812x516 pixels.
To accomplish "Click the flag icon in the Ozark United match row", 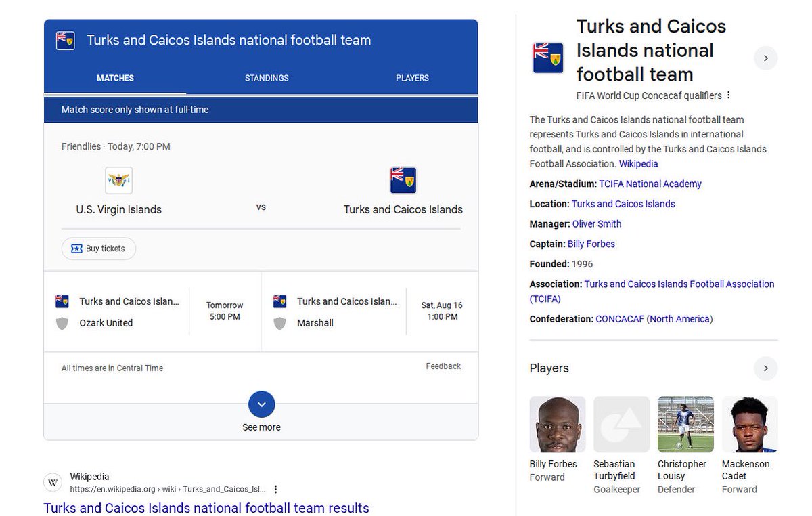I will [62, 301].
